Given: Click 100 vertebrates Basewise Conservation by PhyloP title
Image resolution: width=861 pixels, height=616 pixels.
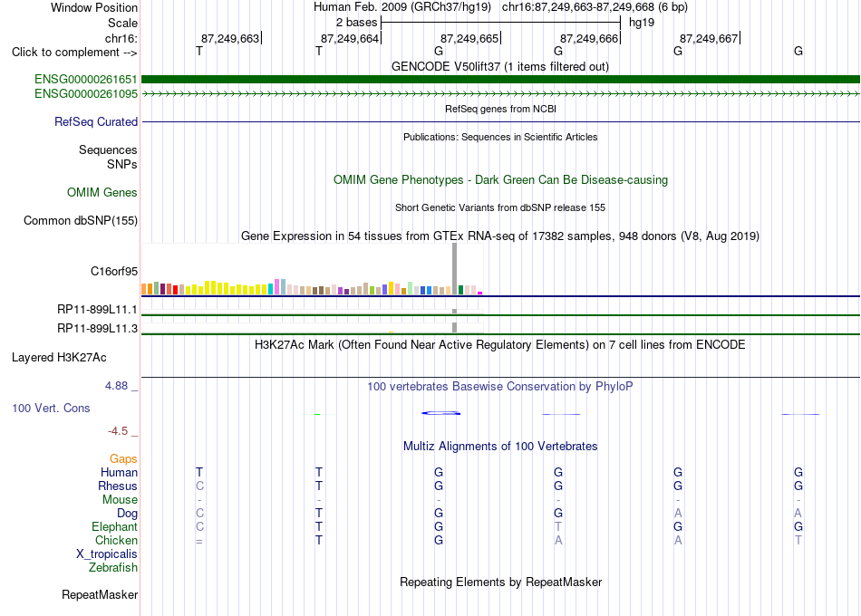Looking at the screenshot, I should pos(500,387).
